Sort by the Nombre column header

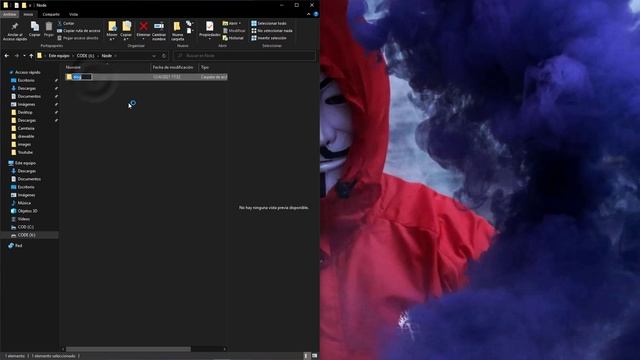click(x=73, y=67)
